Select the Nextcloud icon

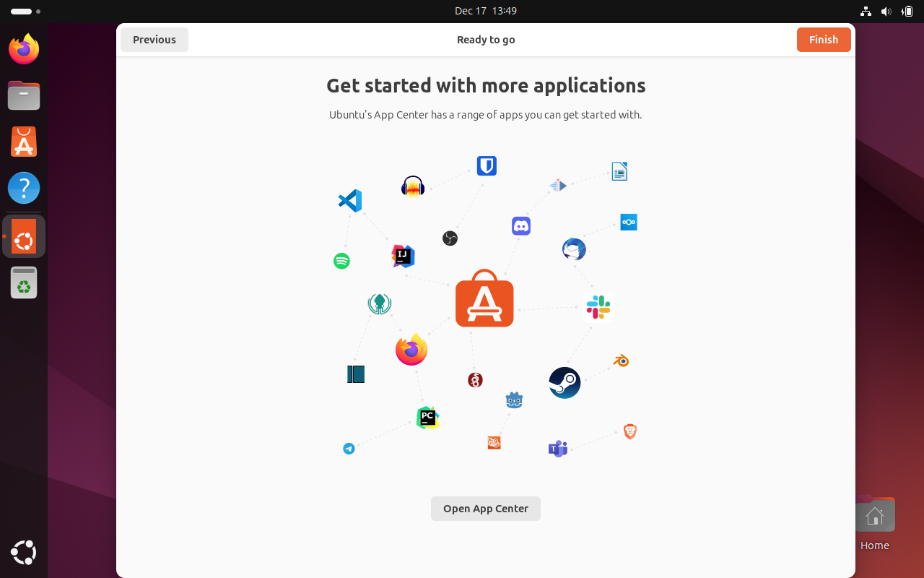[x=628, y=222]
